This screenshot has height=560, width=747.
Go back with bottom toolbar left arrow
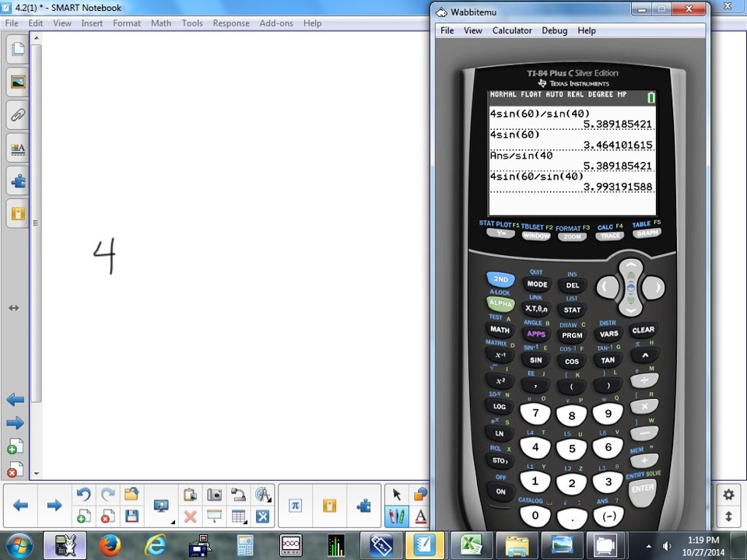[20, 506]
